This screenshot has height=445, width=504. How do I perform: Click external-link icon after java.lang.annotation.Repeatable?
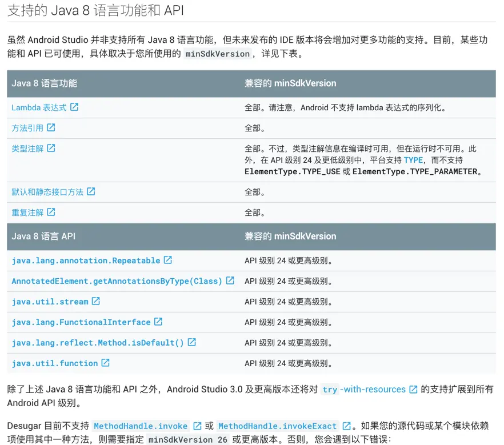[x=168, y=259]
